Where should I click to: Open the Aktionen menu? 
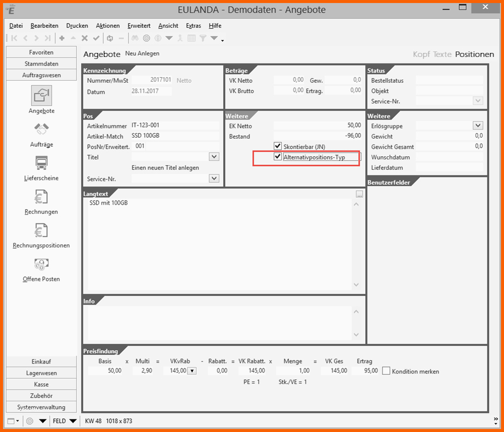tap(108, 26)
